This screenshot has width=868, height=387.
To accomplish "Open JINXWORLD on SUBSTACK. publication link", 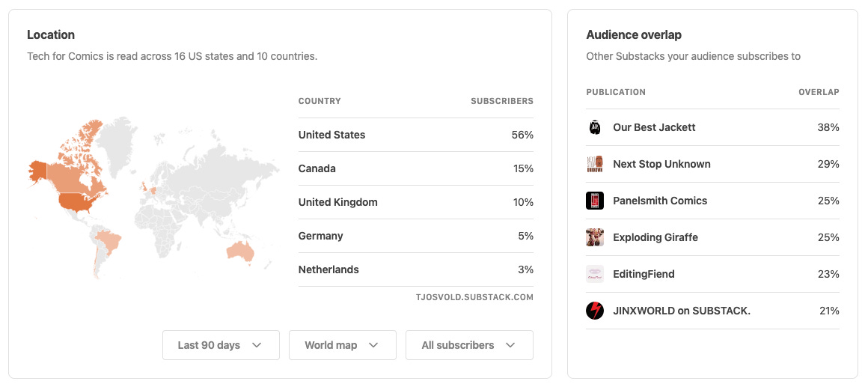I will click(x=682, y=311).
